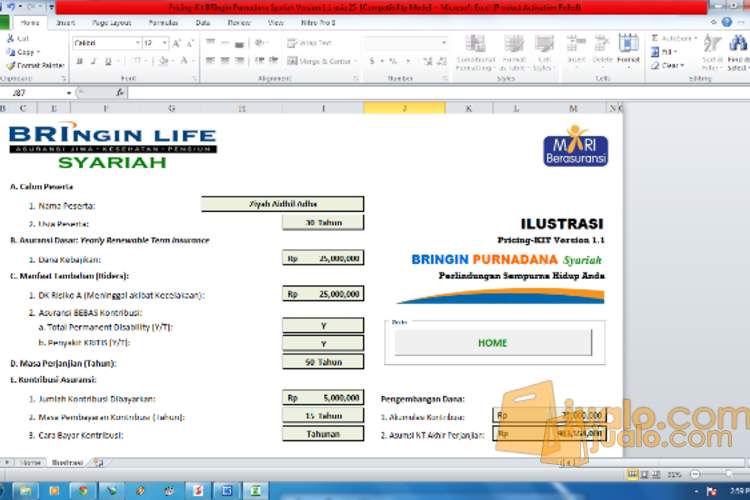
Task: Open Format as Table gallery
Action: [x=514, y=53]
